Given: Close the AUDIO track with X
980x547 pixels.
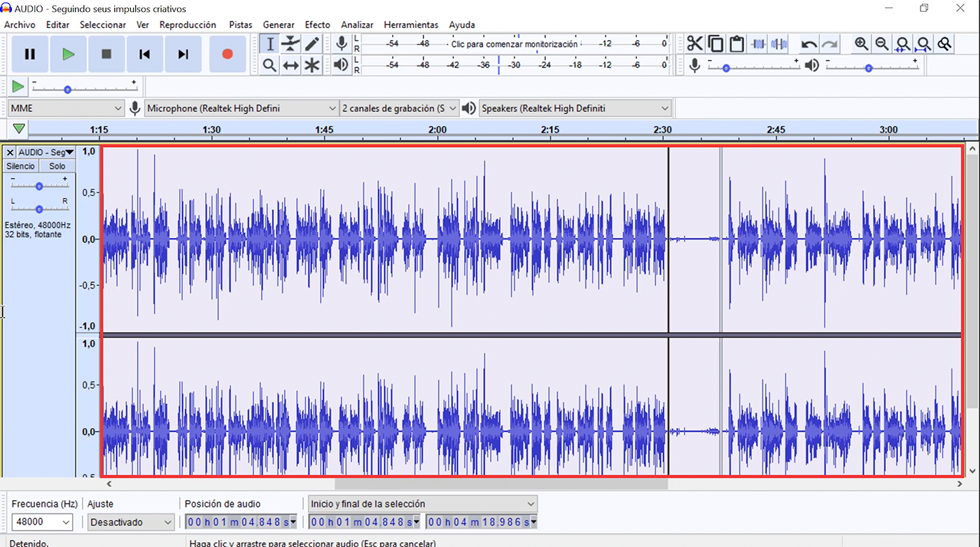Looking at the screenshot, I should click(10, 152).
